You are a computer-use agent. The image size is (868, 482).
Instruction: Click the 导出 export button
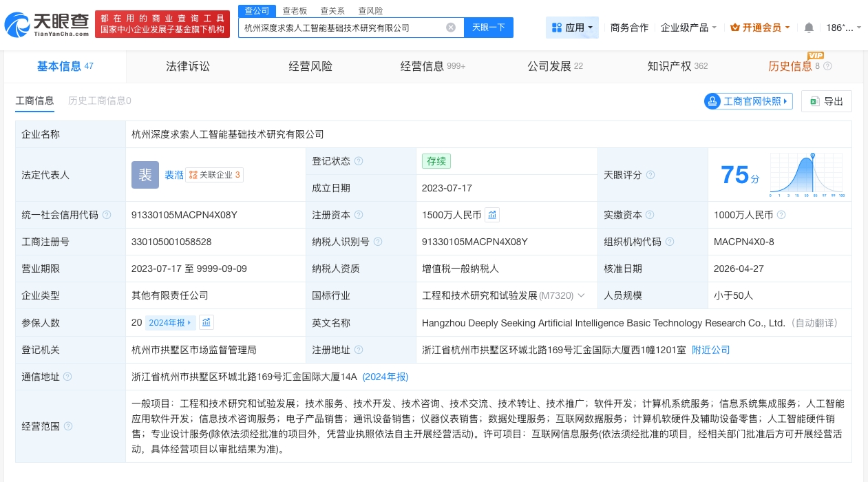(827, 101)
